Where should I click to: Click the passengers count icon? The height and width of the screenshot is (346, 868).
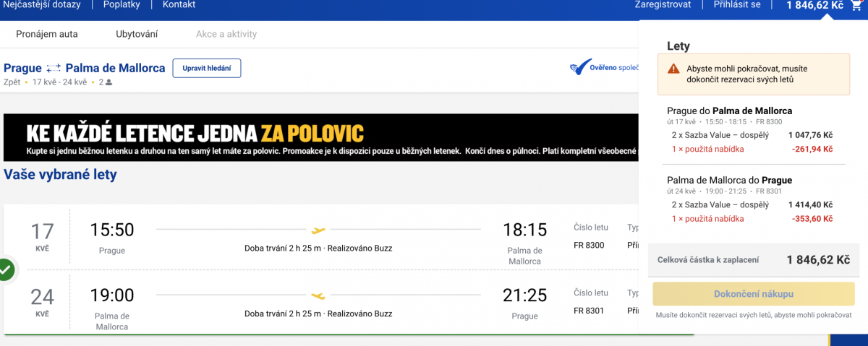point(109,82)
